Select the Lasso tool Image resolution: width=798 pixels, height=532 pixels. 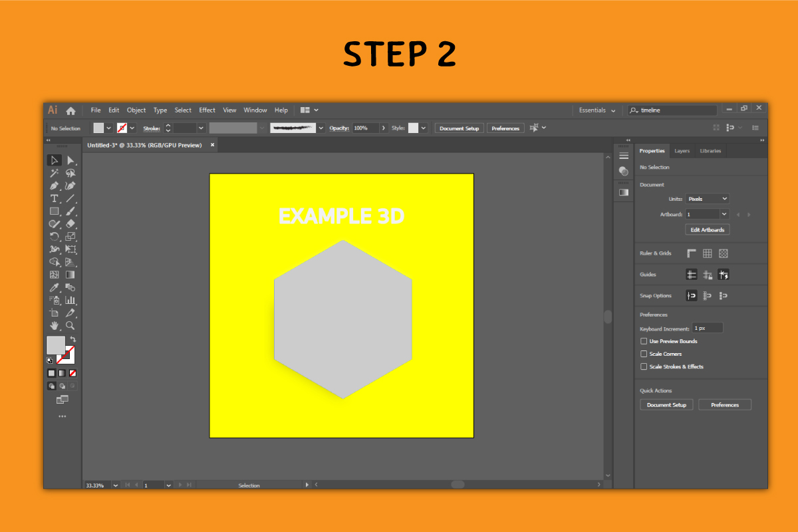click(70, 173)
